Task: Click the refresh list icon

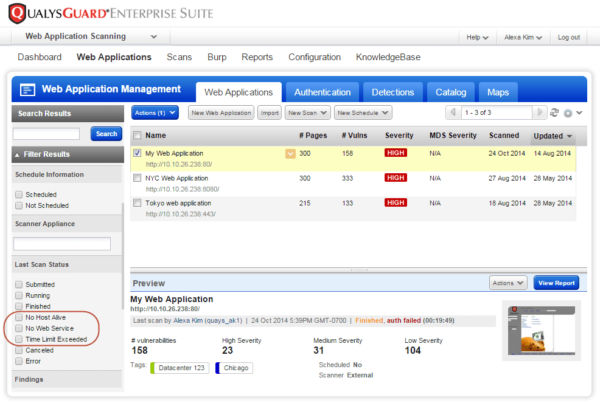Action: tap(554, 113)
